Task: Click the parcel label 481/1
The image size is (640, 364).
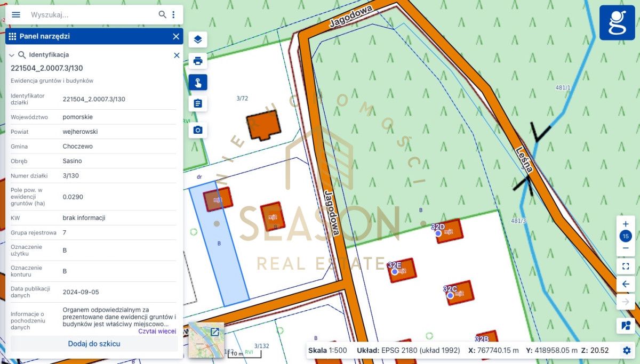Action: coord(563,87)
